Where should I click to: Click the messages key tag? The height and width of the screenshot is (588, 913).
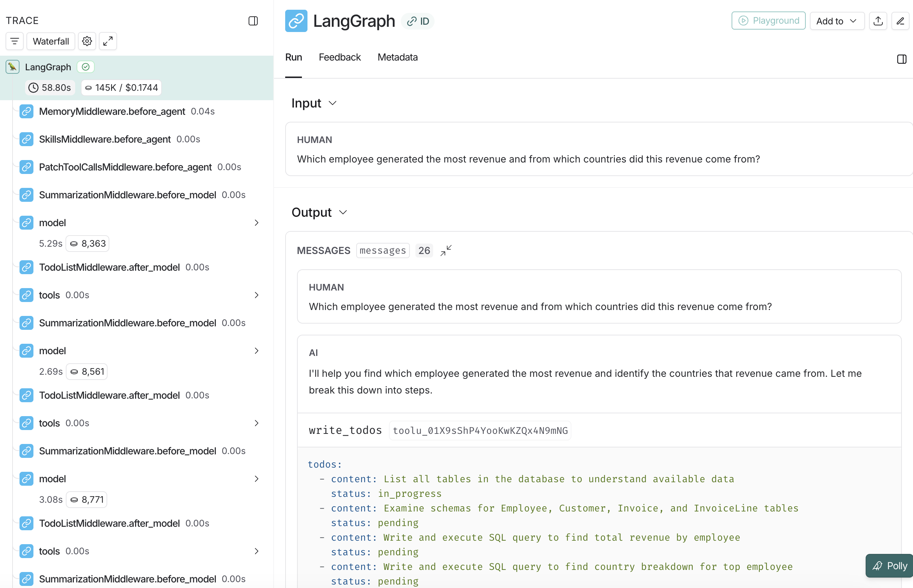(383, 251)
